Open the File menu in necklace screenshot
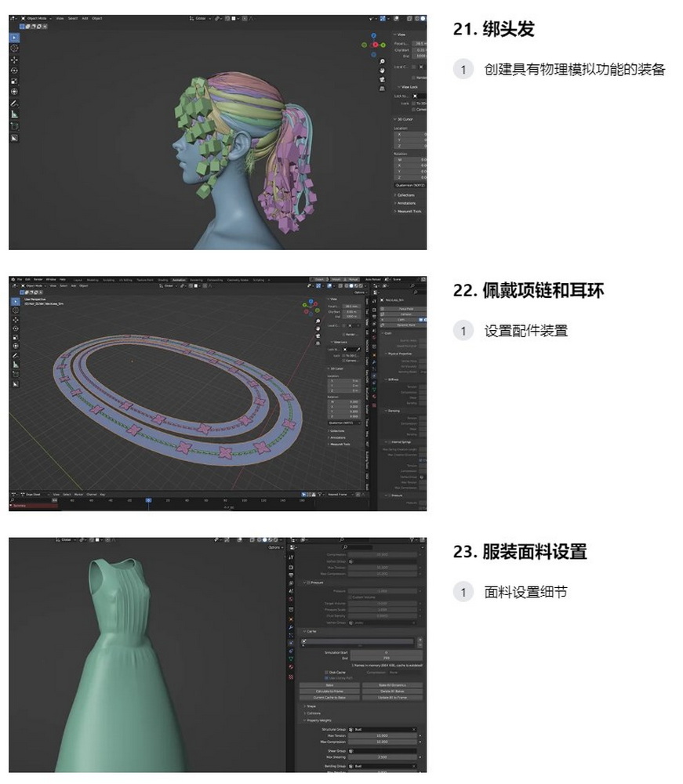 [20, 280]
